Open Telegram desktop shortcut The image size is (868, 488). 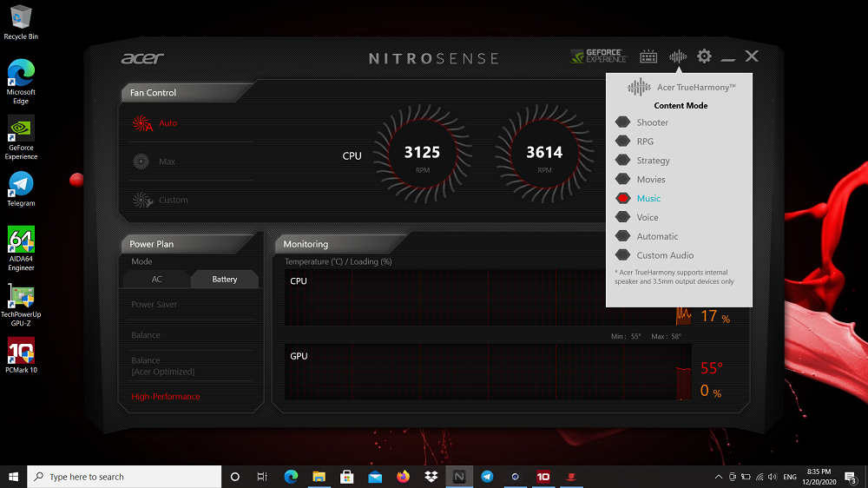pyautogui.click(x=21, y=189)
